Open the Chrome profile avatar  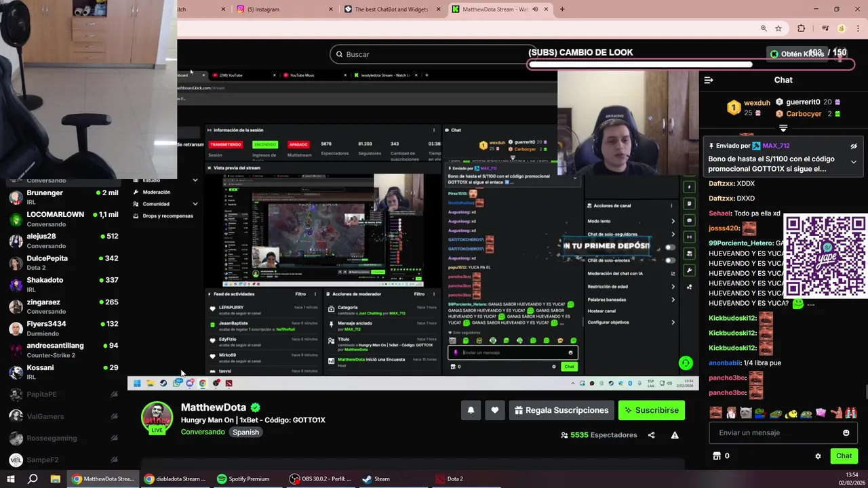tap(842, 28)
